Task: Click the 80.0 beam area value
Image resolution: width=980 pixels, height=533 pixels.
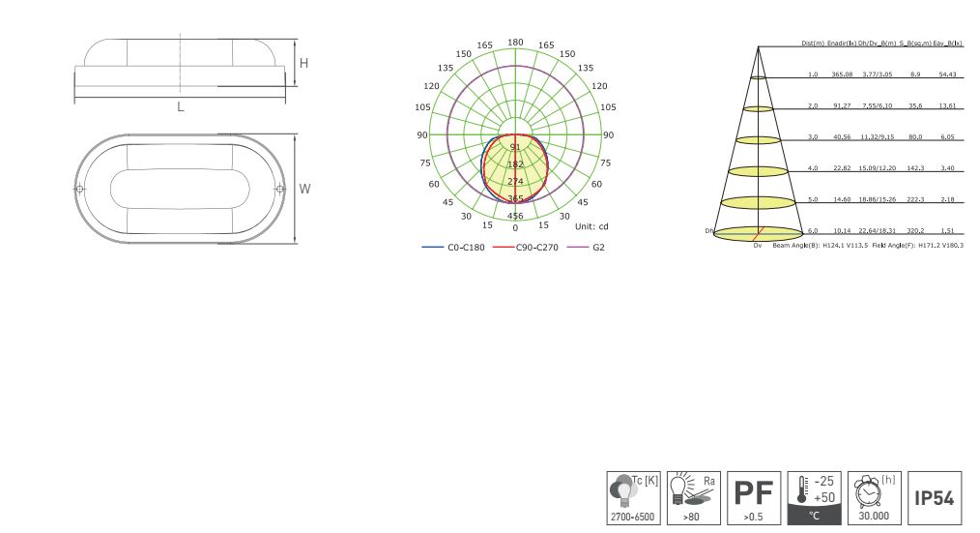Action: tap(915, 137)
